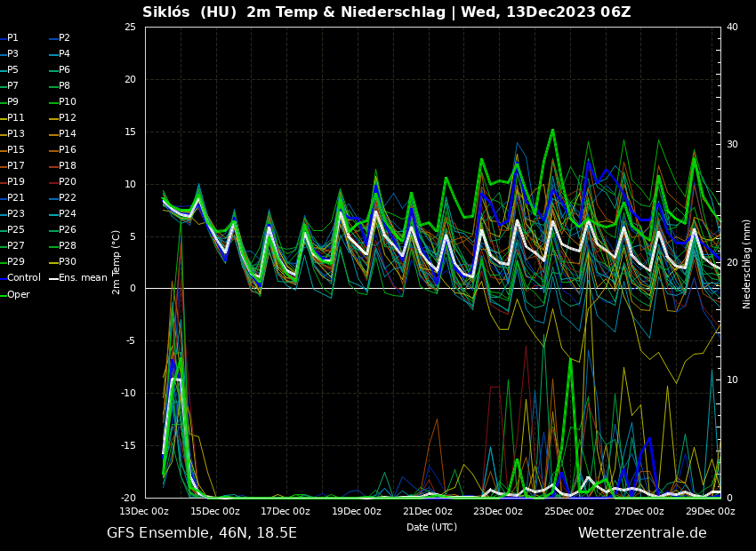
Task: Click the 29Dec 00z date tick
Action: 711,511
